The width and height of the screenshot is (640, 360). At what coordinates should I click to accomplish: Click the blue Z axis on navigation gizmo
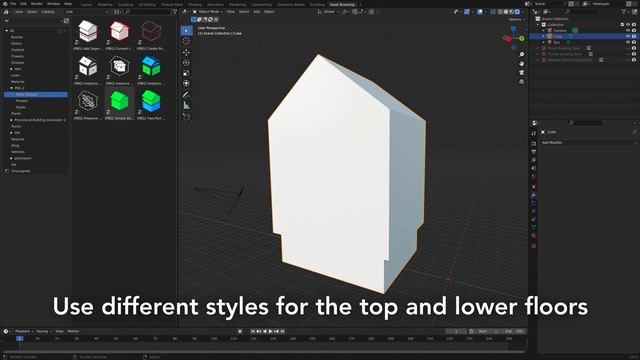tap(513, 29)
